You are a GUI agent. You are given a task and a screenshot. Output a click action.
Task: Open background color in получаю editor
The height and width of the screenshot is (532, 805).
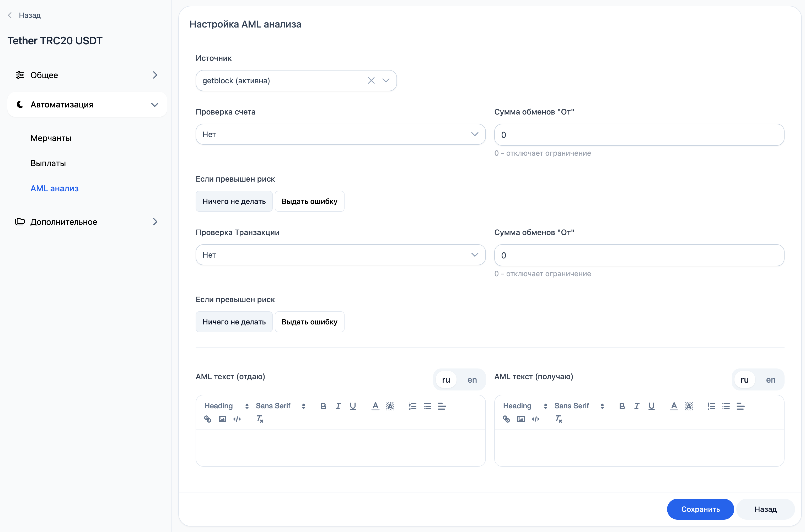[689, 406]
